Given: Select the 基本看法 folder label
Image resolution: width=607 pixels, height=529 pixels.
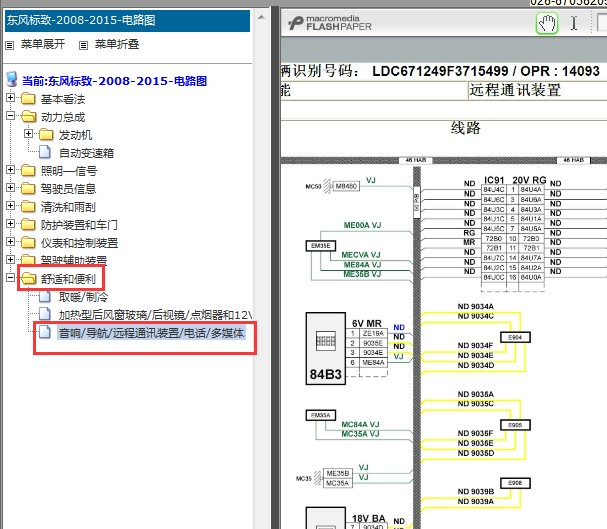Looking at the screenshot, I should pyautogui.click(x=63, y=99).
